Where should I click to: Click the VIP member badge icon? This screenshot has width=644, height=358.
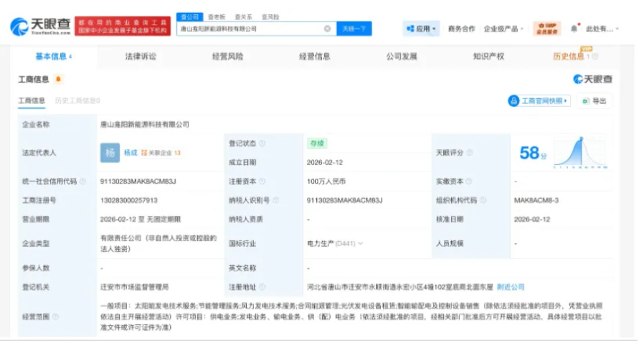(546, 29)
